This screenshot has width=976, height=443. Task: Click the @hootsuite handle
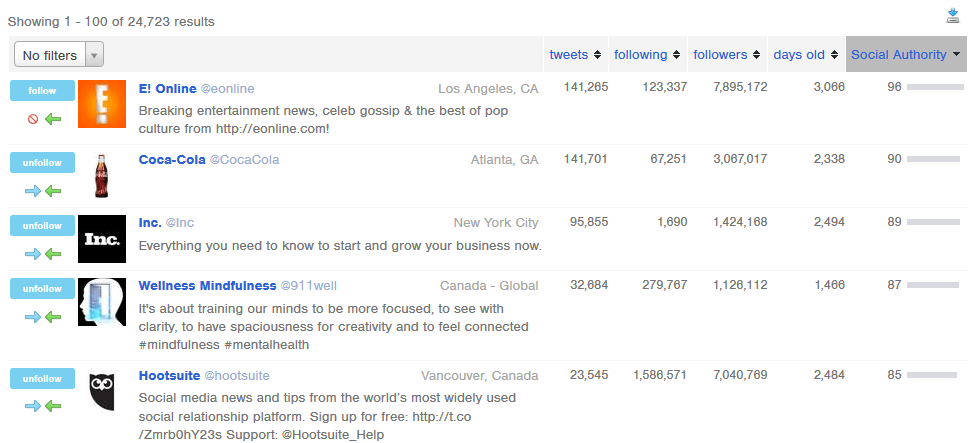point(237,376)
